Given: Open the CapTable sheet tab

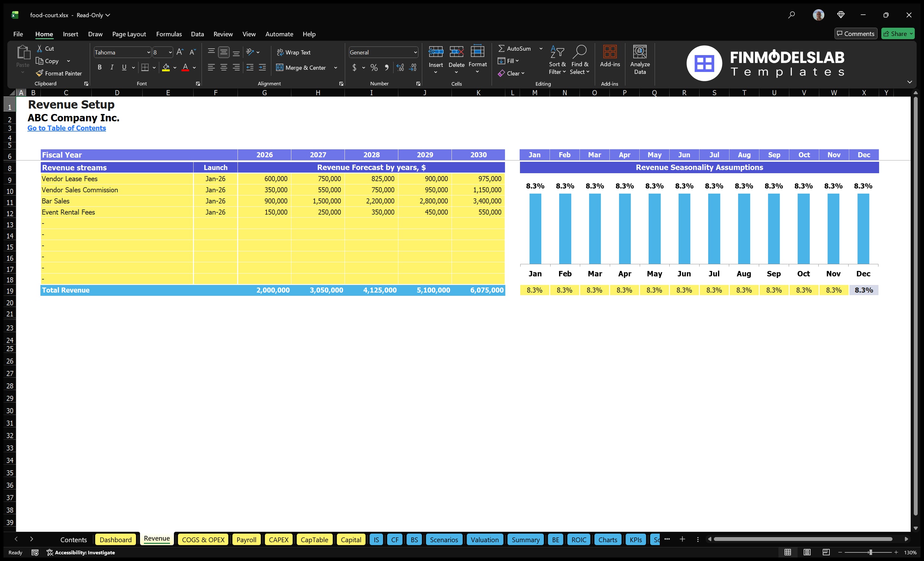Looking at the screenshot, I should point(314,540).
